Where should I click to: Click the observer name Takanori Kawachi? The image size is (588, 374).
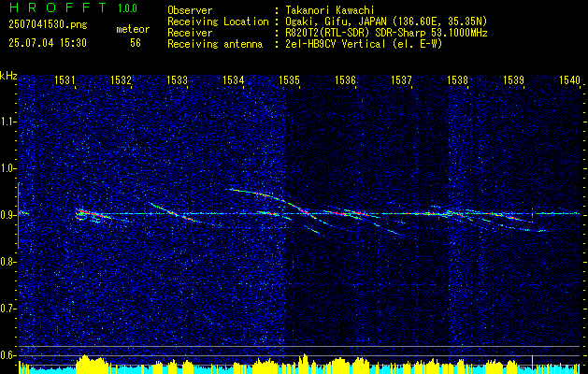(x=328, y=10)
